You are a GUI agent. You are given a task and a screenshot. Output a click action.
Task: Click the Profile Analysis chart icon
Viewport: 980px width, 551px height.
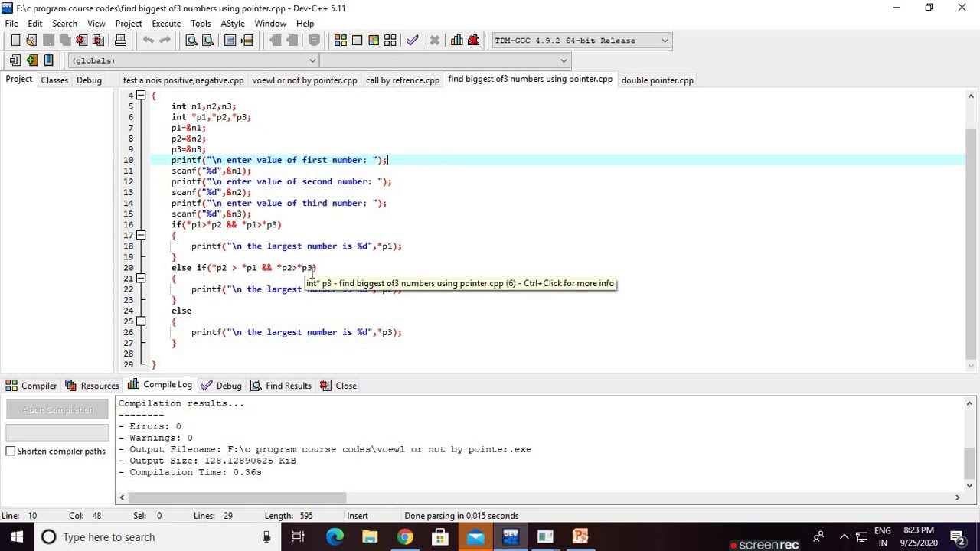coord(457,41)
